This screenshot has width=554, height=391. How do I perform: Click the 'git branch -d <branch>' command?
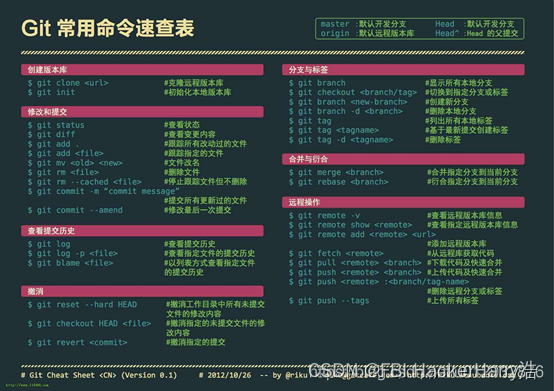346,111
